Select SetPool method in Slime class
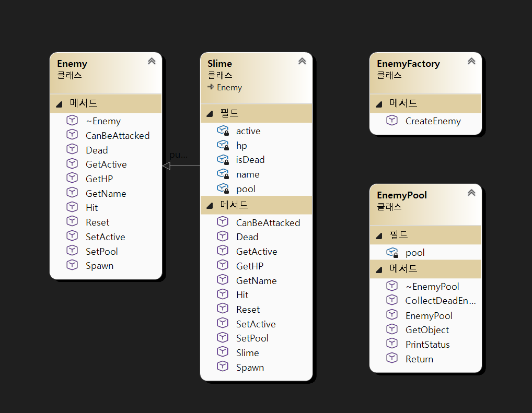532x413 pixels. click(252, 338)
